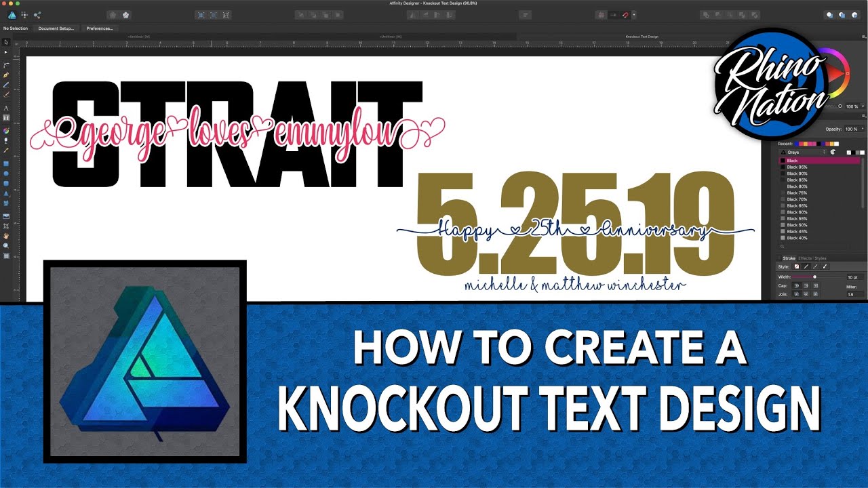Image resolution: width=868 pixels, height=488 pixels.
Task: Click the first insert target icon
Action: (829, 14)
